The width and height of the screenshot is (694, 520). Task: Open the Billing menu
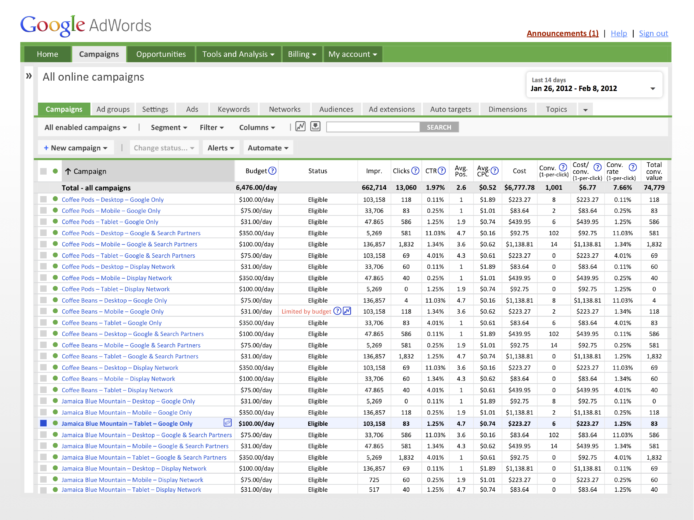302,54
